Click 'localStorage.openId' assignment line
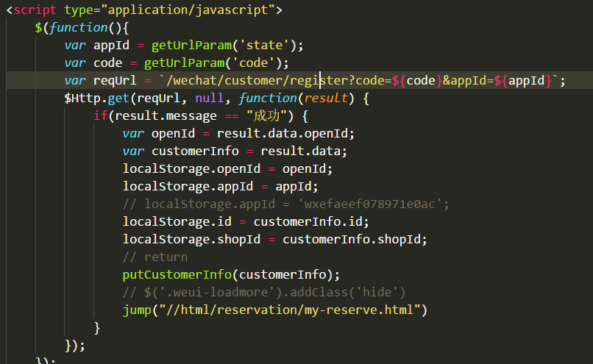593x364 pixels. pyautogui.click(x=227, y=169)
